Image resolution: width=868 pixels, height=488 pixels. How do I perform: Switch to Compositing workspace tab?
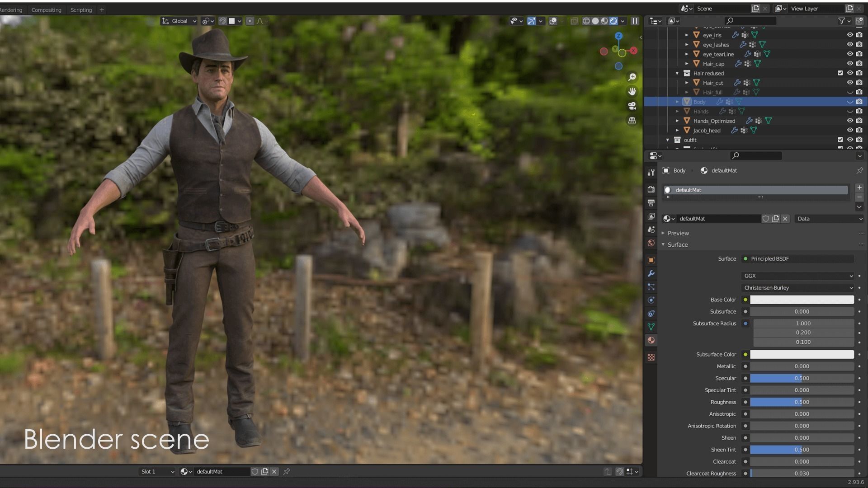click(46, 10)
